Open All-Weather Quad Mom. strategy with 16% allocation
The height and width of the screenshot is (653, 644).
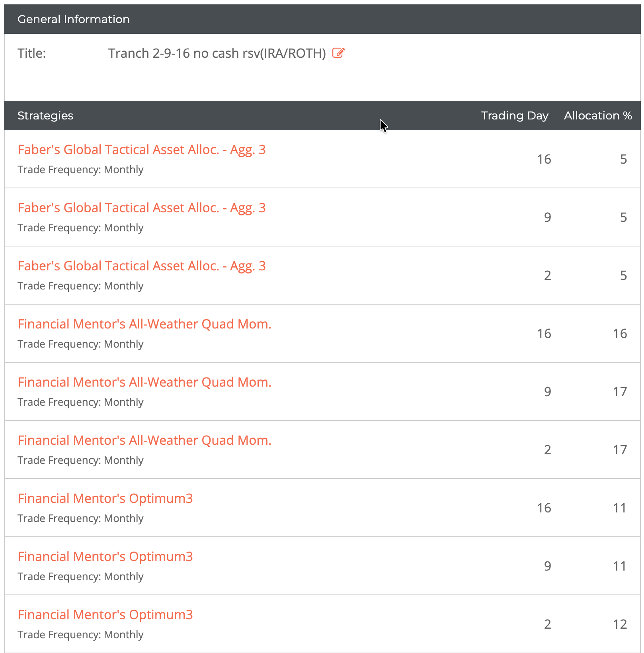tap(144, 324)
